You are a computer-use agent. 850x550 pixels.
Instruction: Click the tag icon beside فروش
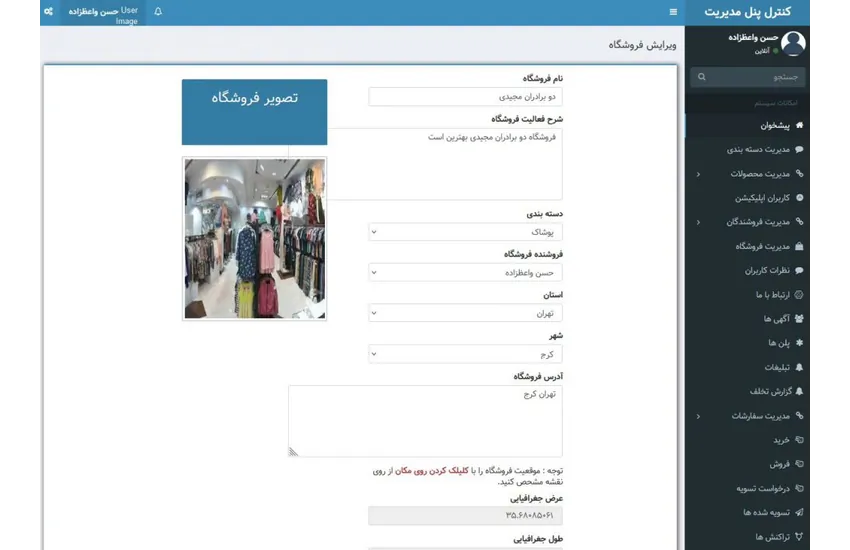pos(799,464)
